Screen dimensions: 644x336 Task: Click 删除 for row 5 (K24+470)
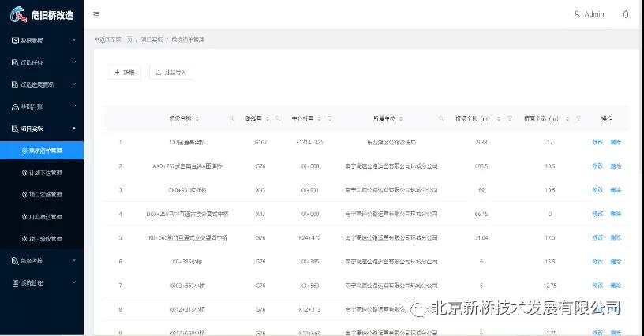[616, 237]
